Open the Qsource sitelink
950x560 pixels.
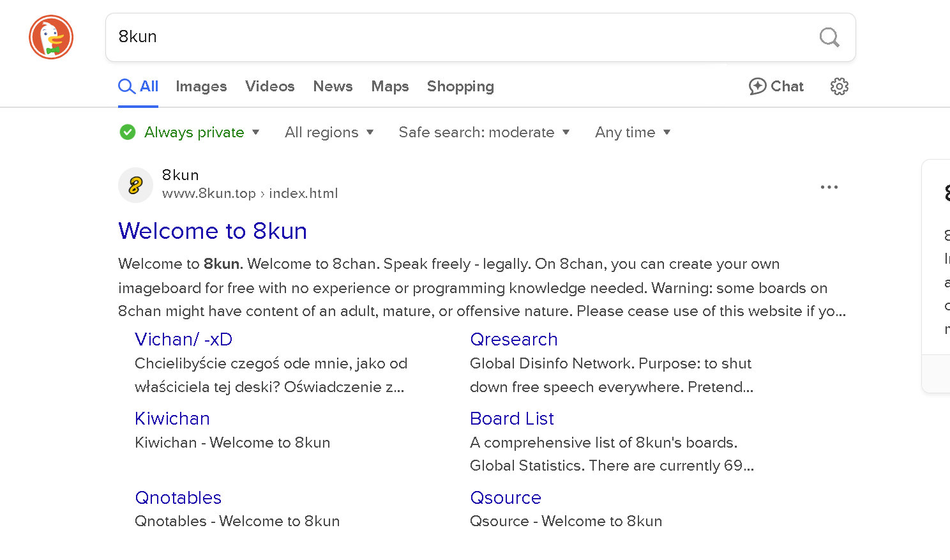pyautogui.click(x=506, y=498)
